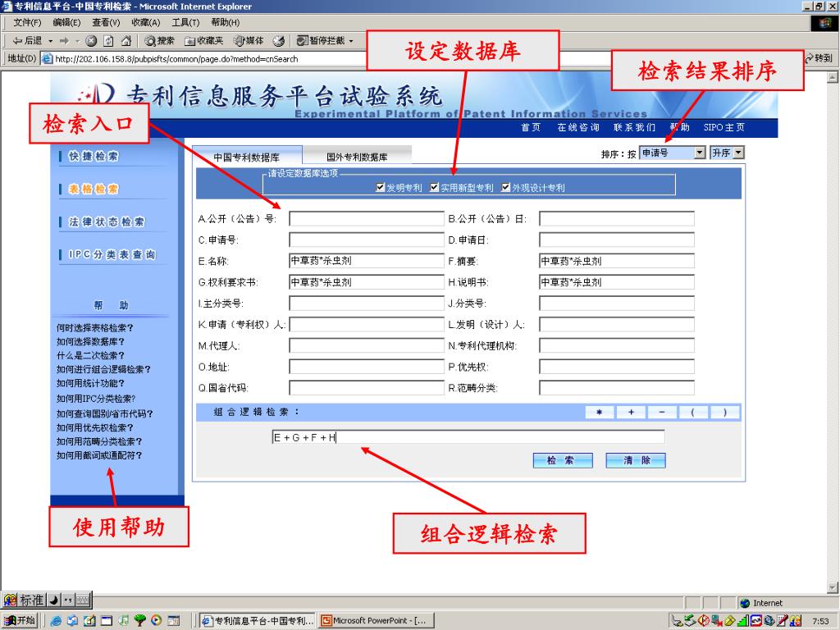Click the page scrollbar down arrow
Image resolution: width=840 pixels, height=630 pixels.
(833, 587)
